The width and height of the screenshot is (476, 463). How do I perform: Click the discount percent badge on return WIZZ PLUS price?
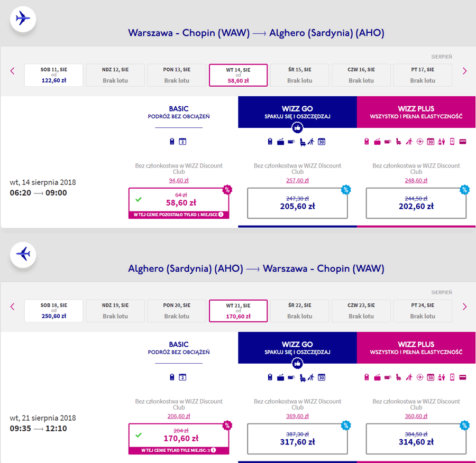464,425
